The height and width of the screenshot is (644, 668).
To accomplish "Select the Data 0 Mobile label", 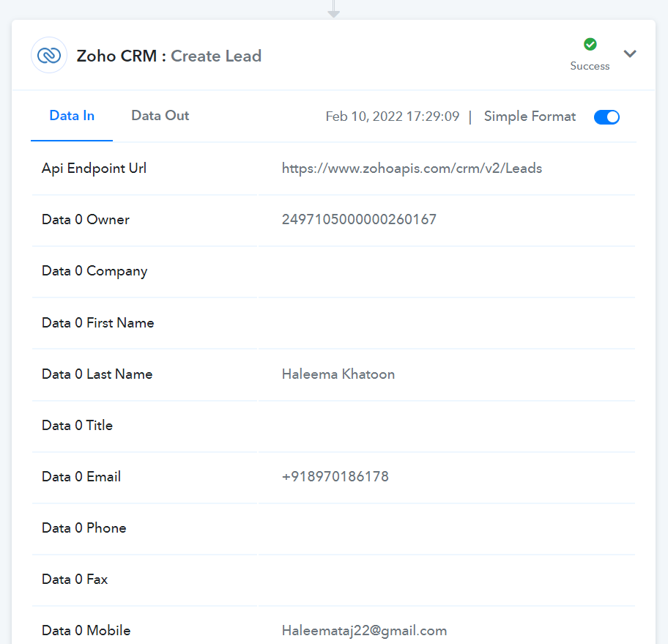I will point(86,630).
